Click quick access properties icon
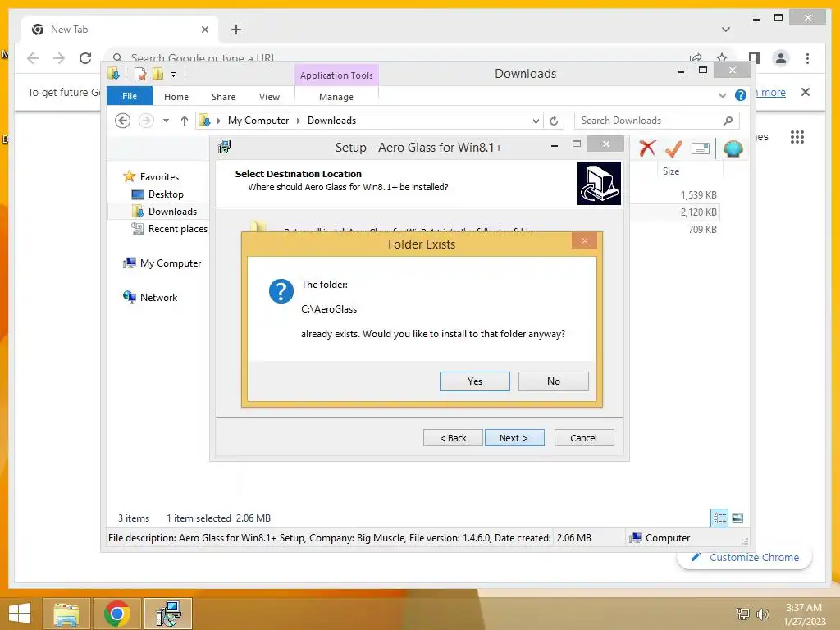The height and width of the screenshot is (630, 840). (x=140, y=74)
